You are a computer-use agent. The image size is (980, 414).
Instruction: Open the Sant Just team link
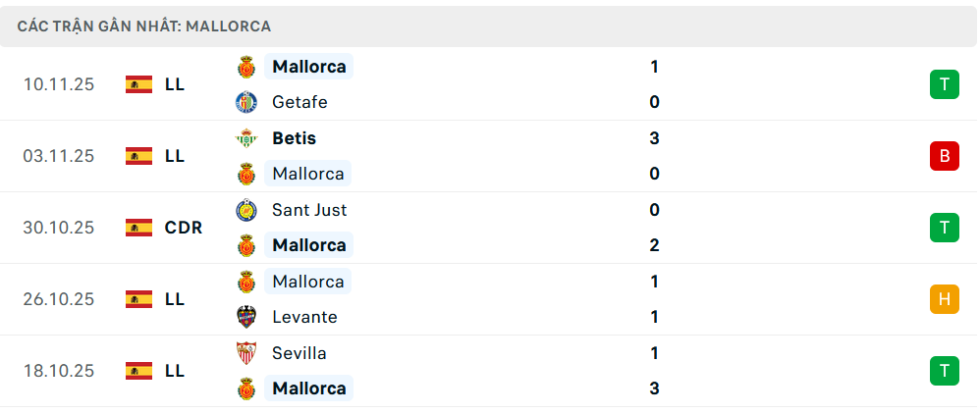click(309, 210)
